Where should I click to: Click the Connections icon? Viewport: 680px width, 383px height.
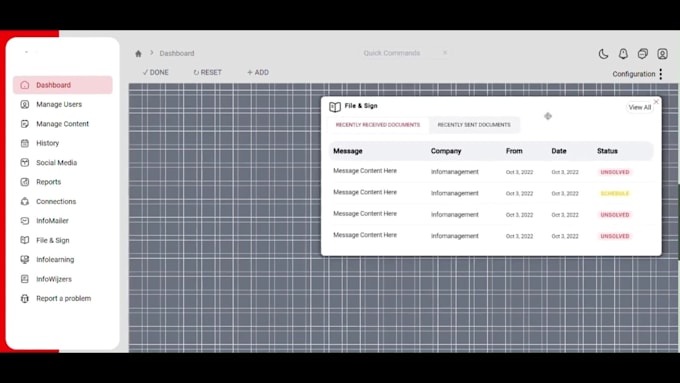click(x=25, y=201)
